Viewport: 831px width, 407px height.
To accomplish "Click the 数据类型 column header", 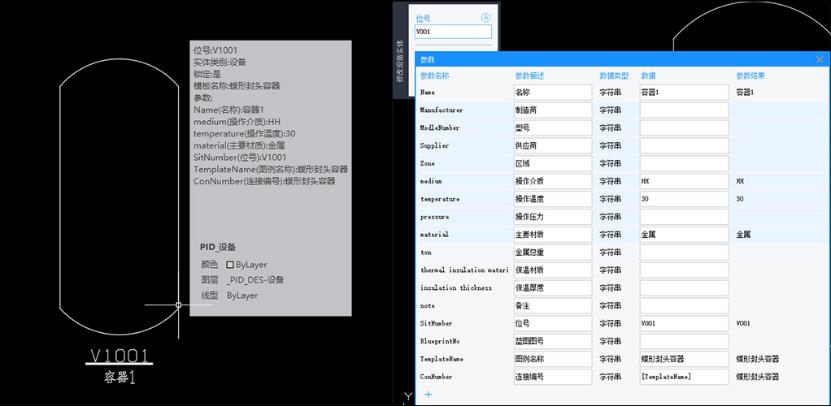I will (x=613, y=75).
